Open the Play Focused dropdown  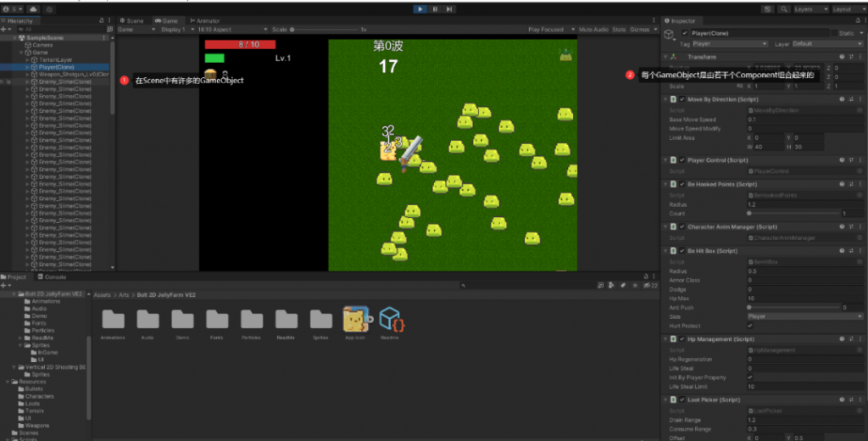[551, 30]
